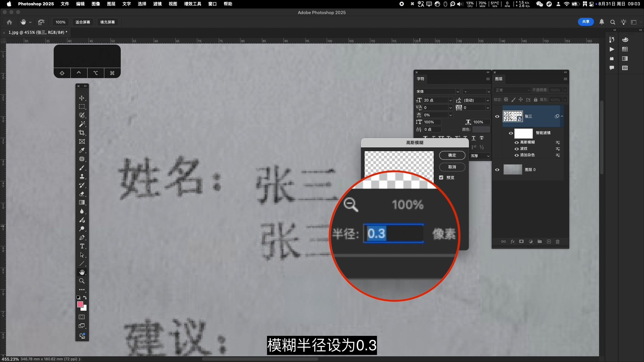Click 确定 in Gaussian blur dialog

click(452, 155)
